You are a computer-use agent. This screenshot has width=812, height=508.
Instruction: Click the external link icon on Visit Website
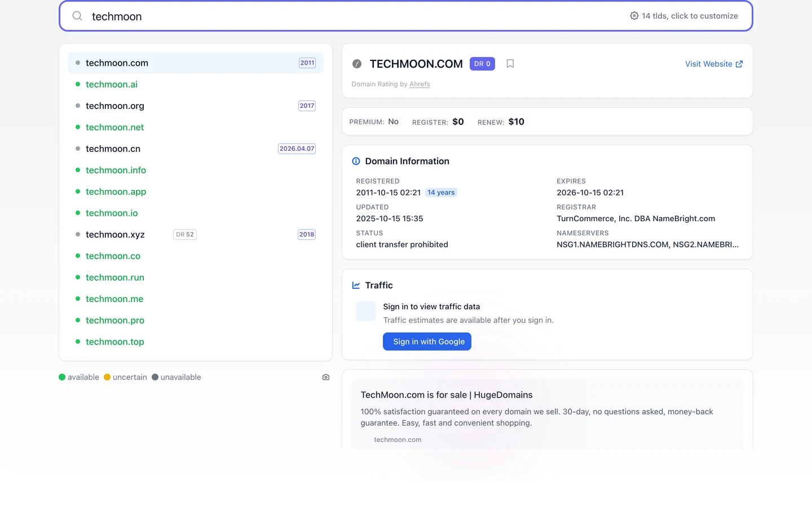739,64
